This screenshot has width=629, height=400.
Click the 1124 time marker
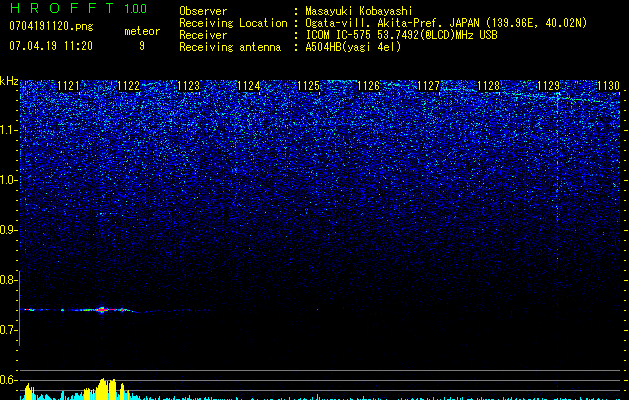coord(249,86)
